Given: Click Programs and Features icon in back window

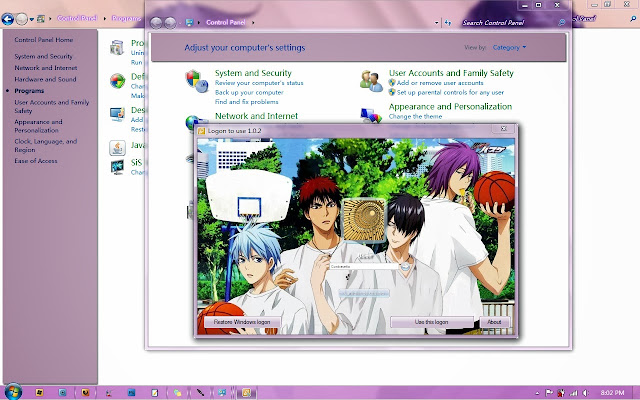Looking at the screenshot, I should (x=117, y=47).
